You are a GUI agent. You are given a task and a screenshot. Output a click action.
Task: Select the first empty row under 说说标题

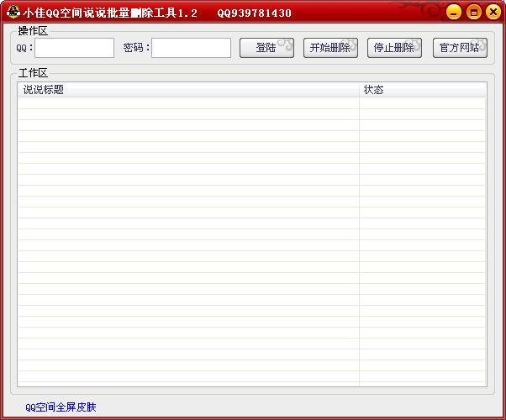click(189, 103)
